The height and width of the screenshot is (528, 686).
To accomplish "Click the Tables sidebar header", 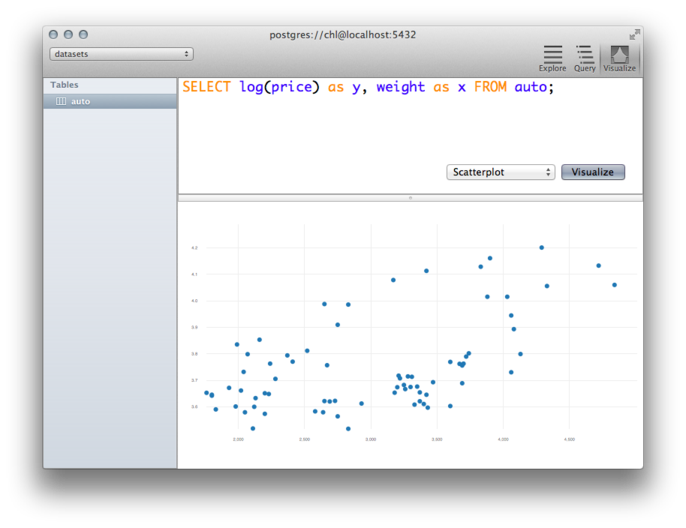I will pyautogui.click(x=64, y=85).
